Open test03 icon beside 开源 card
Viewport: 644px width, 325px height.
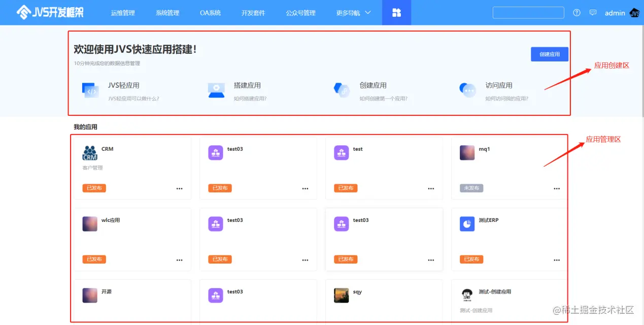pyautogui.click(x=216, y=296)
